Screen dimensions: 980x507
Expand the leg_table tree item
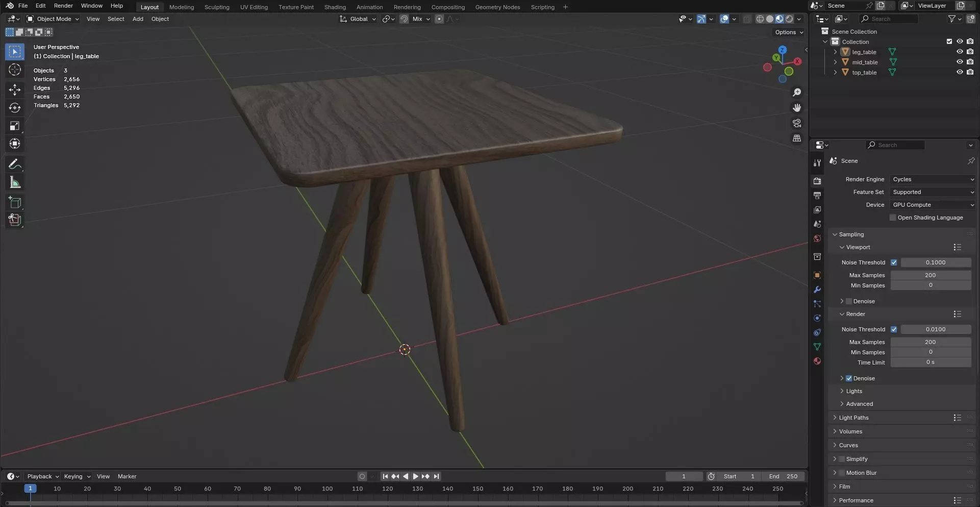(x=835, y=52)
